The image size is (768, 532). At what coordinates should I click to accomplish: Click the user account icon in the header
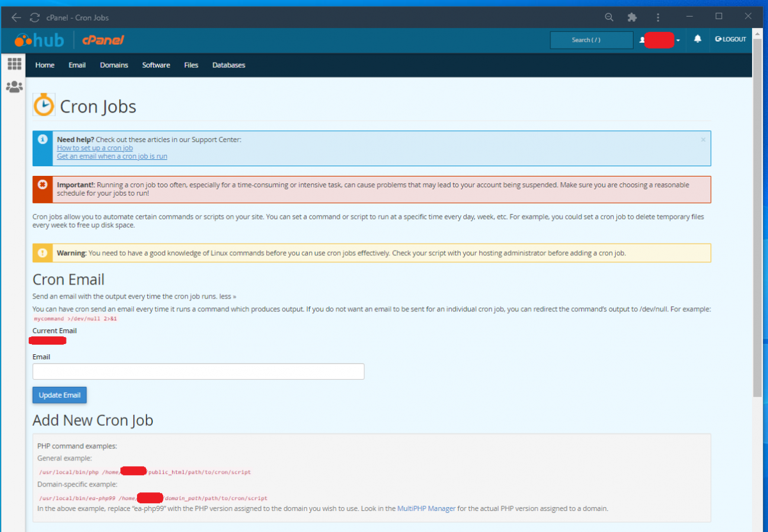tap(642, 39)
